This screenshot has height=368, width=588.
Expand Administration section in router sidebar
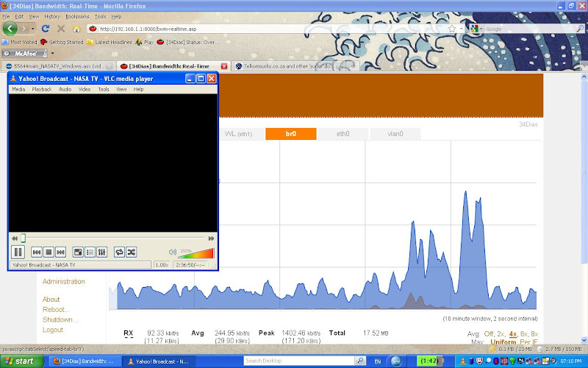(x=63, y=281)
